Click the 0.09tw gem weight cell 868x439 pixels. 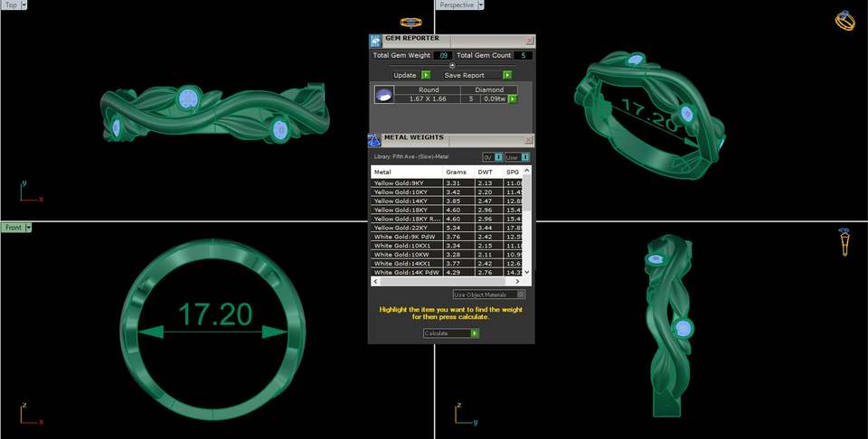click(495, 99)
